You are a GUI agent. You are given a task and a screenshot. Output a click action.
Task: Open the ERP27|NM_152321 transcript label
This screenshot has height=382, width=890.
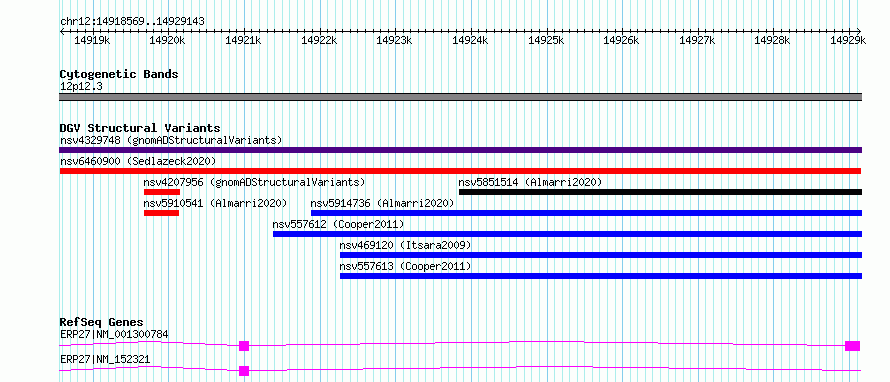click(105, 359)
